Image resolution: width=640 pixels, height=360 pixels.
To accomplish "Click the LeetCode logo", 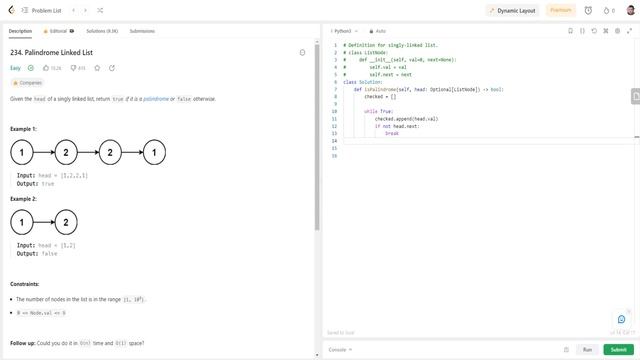I will (x=11, y=10).
